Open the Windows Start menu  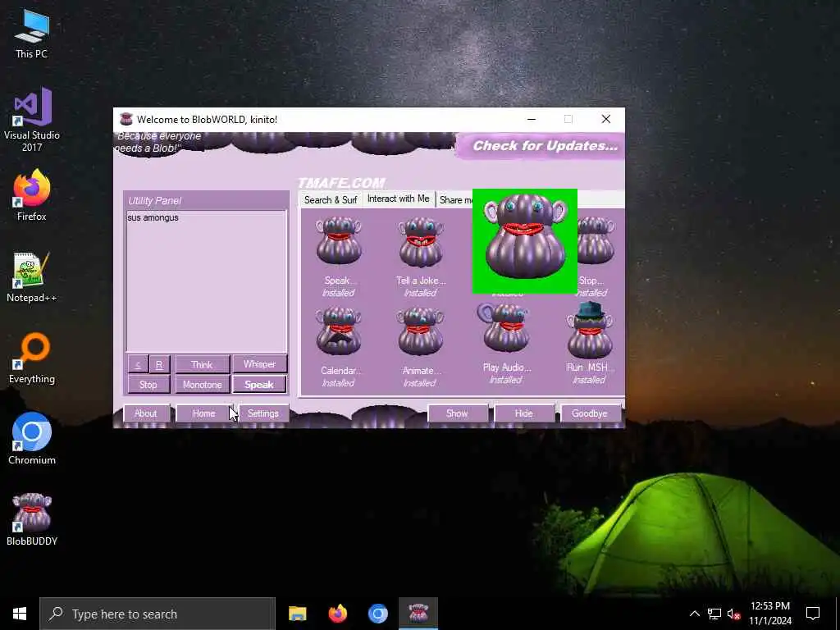(x=20, y=614)
